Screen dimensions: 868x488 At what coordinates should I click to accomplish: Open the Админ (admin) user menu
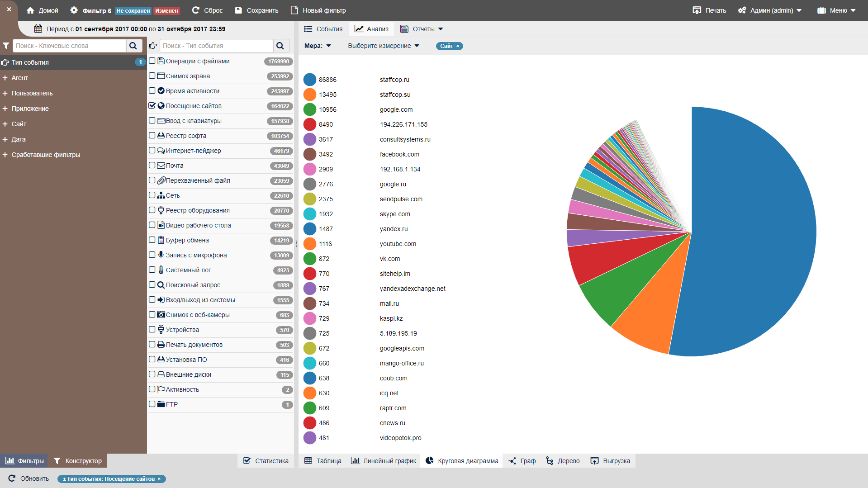pyautogui.click(x=770, y=10)
